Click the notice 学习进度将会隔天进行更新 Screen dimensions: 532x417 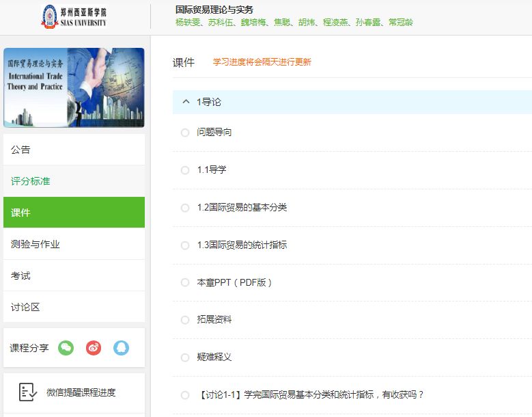(x=262, y=62)
